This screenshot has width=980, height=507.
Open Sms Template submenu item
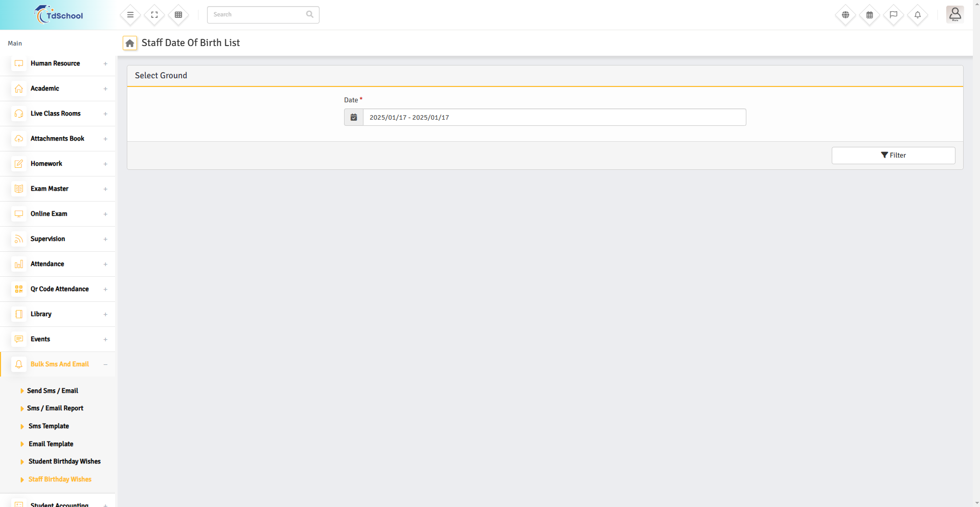click(49, 426)
